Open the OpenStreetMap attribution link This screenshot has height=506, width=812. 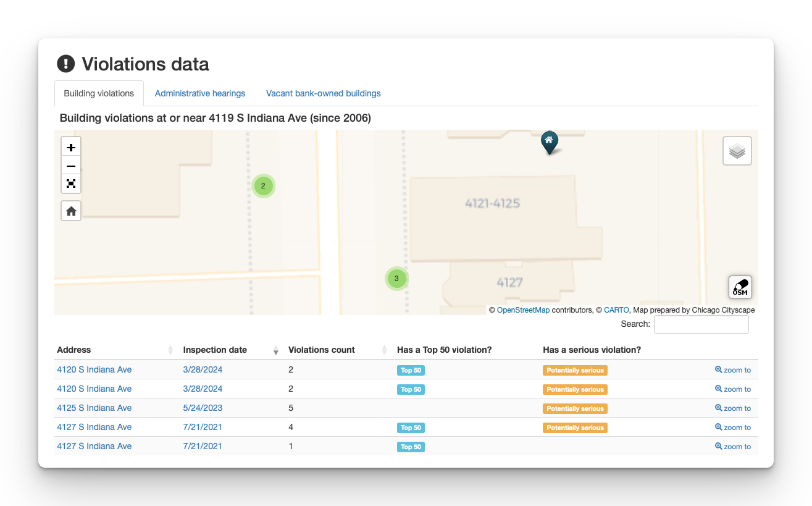(x=523, y=310)
